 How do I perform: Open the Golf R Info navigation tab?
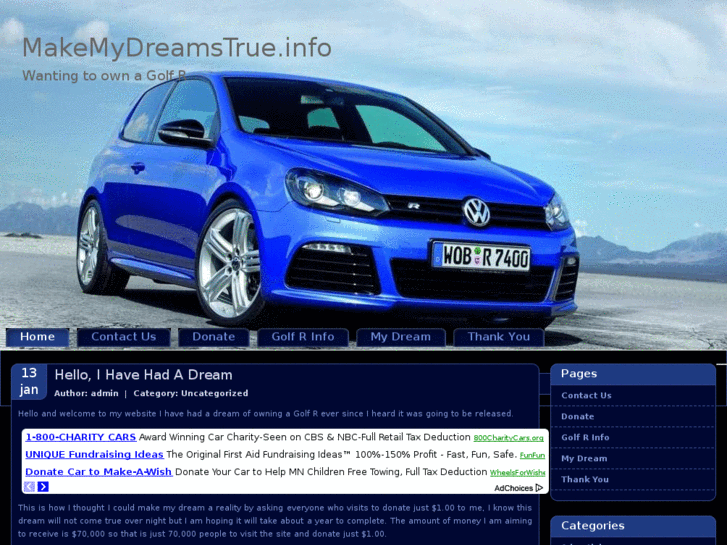click(303, 337)
